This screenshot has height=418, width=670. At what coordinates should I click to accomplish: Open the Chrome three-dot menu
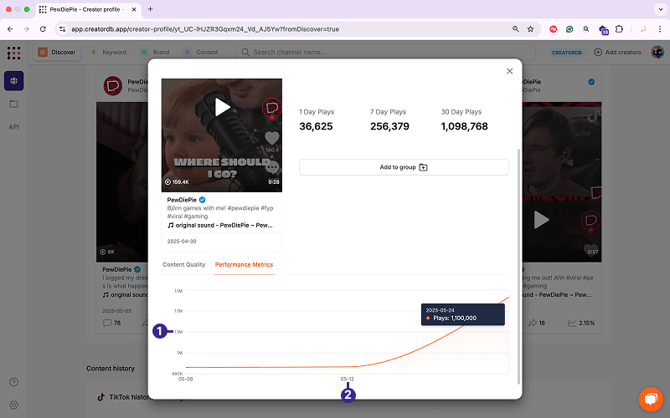(x=660, y=29)
